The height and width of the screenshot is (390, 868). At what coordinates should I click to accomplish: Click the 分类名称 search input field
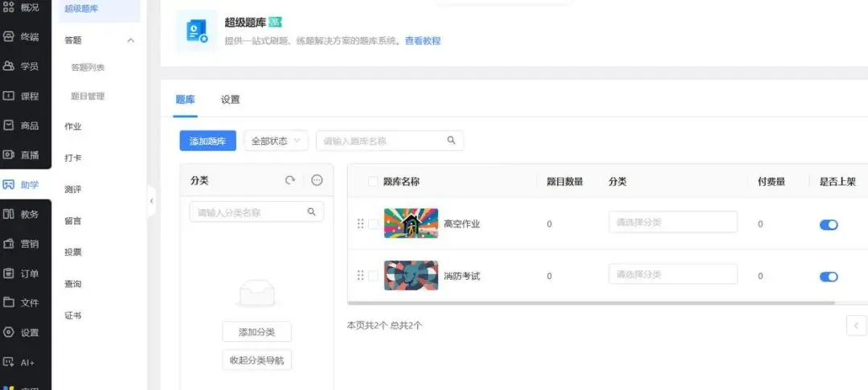[257, 211]
